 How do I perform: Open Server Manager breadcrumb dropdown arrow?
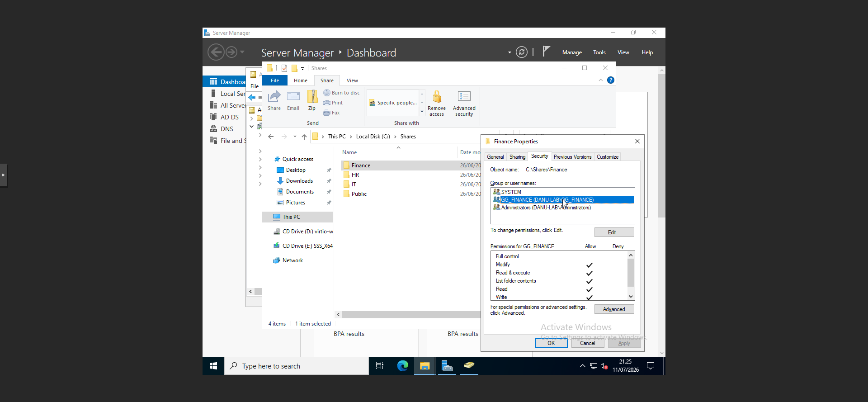pos(509,52)
